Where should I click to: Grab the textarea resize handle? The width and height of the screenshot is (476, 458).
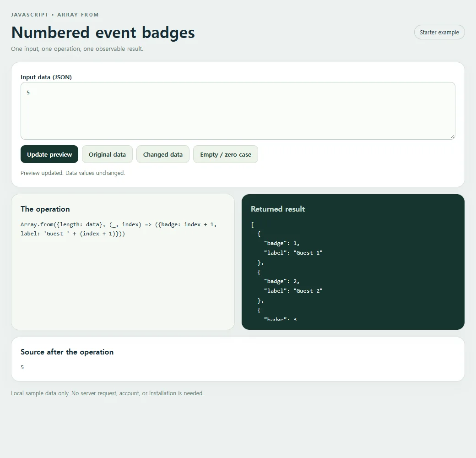(452, 137)
